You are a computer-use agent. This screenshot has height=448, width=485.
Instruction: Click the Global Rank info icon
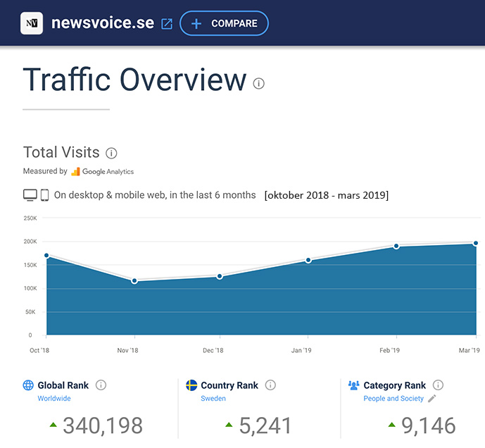[101, 385]
